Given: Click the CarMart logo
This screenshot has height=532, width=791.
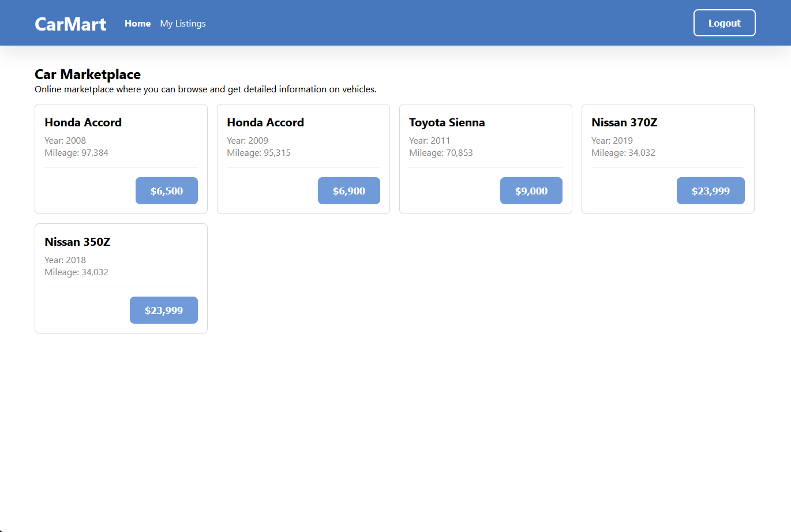Looking at the screenshot, I should (69, 23).
